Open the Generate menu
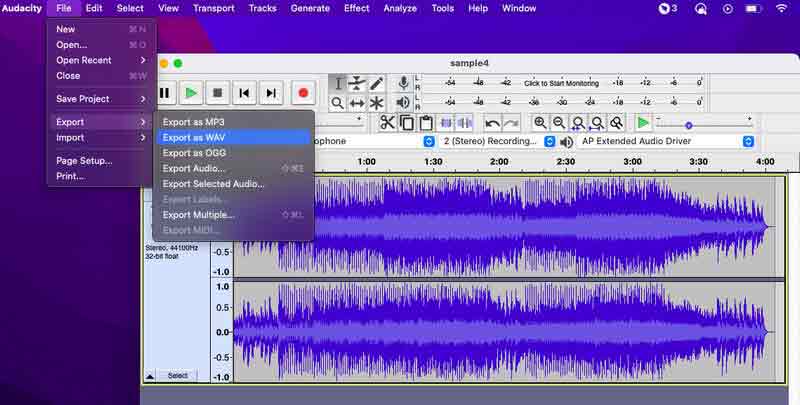 click(310, 8)
